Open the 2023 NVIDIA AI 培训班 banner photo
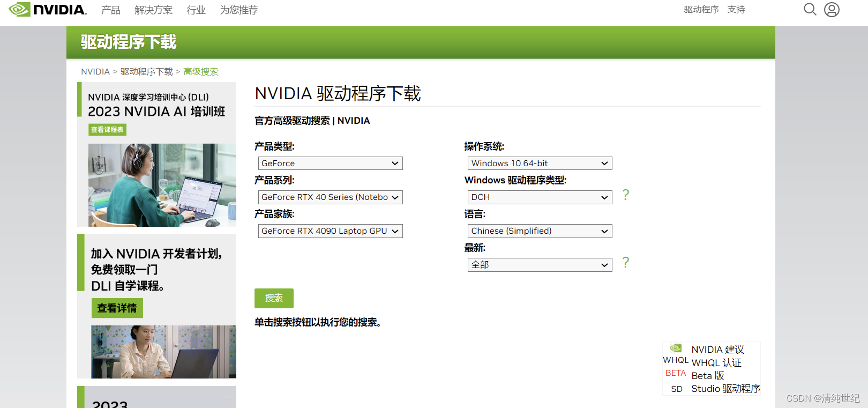This screenshot has height=408, width=868. (162, 185)
